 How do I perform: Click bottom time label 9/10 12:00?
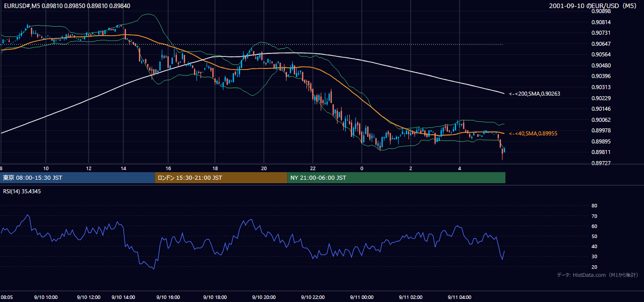coord(89,297)
